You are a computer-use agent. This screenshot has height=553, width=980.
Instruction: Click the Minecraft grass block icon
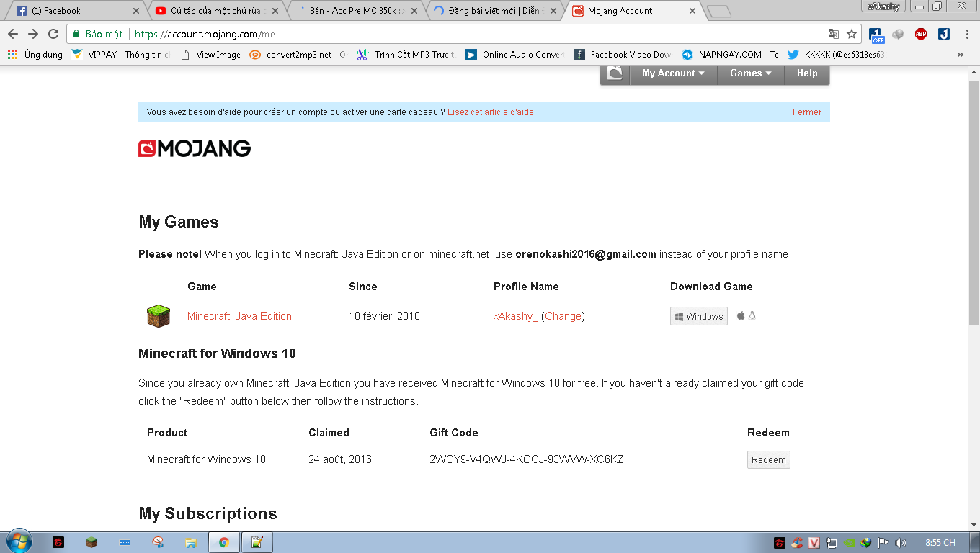[x=159, y=316]
